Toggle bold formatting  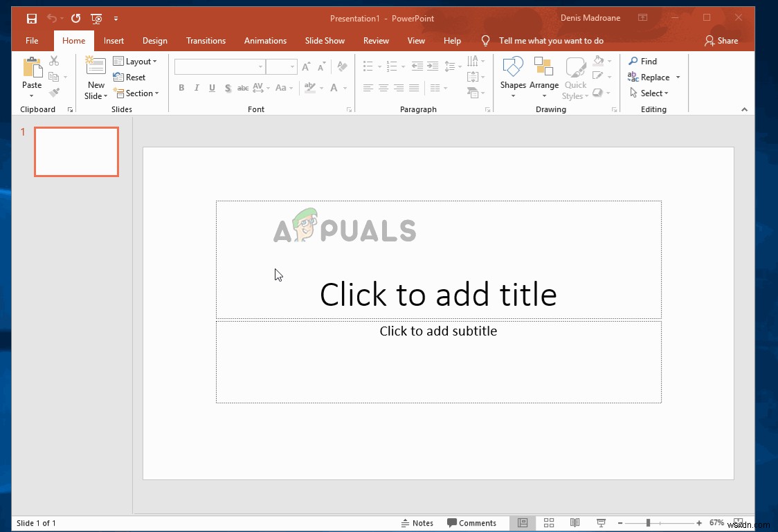click(x=181, y=89)
